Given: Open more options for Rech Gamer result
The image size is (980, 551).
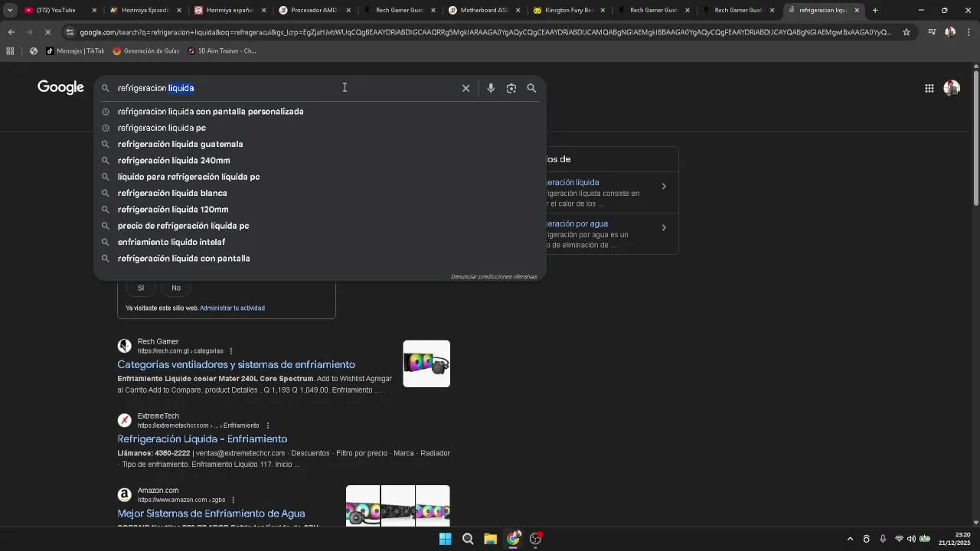Looking at the screenshot, I should 231,351.
